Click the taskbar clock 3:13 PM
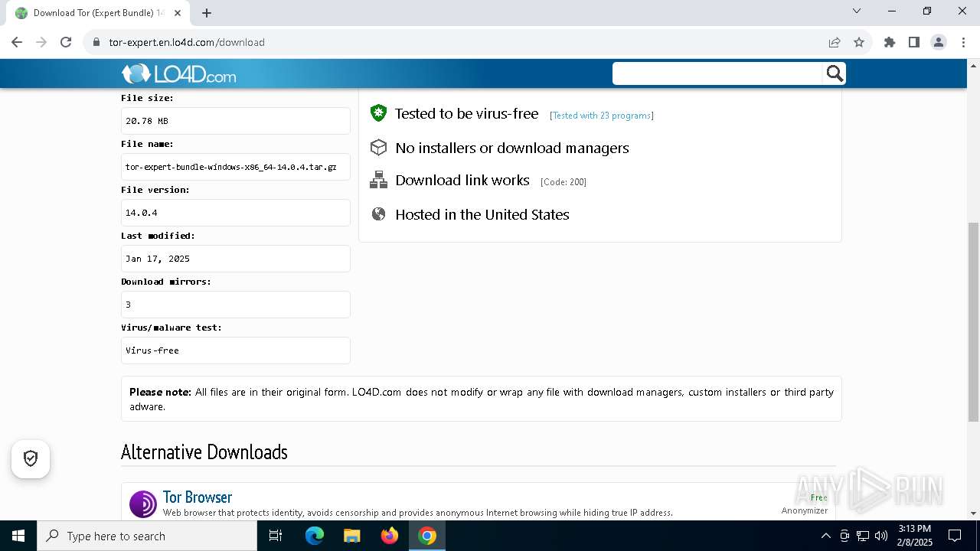Image resolution: width=980 pixels, height=551 pixels. pos(915,536)
